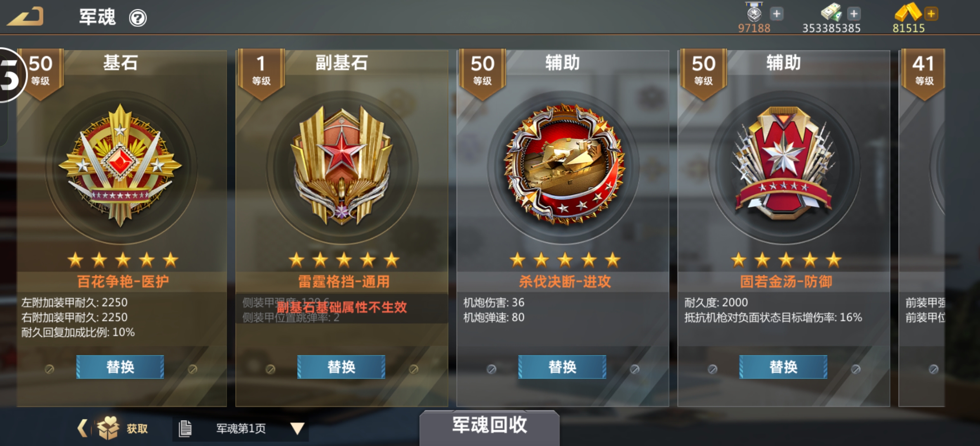Open the 获取 gift box icon
The image size is (980, 446).
coord(108,427)
